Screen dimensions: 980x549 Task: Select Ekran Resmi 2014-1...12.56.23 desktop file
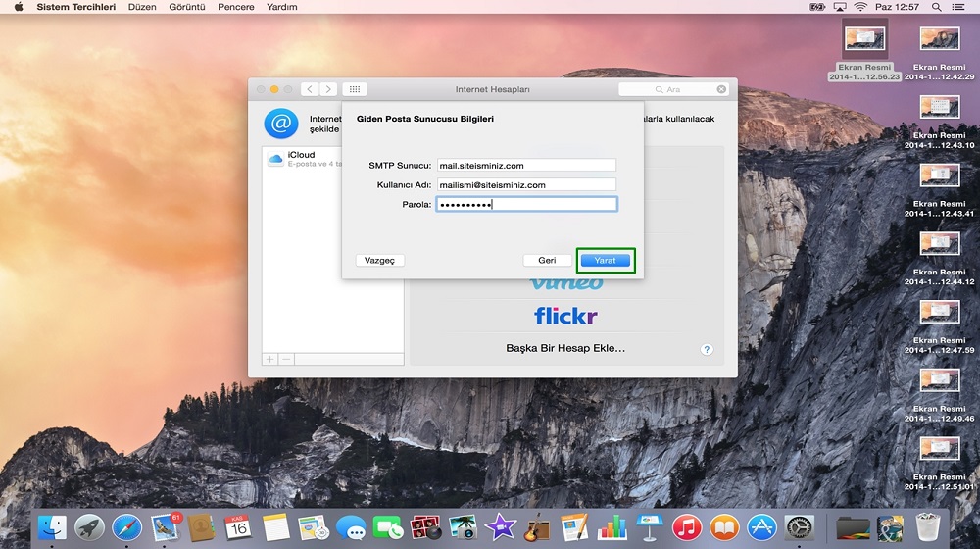(865, 50)
